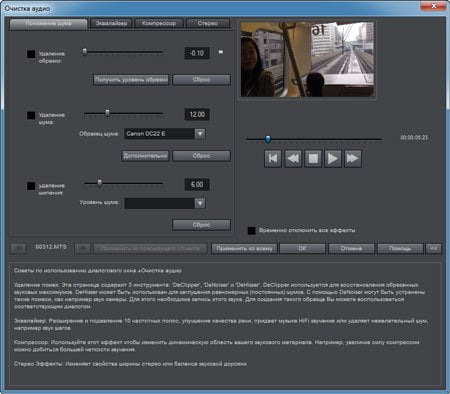Collapse the tips panel with << button
Image resolution: width=450 pixels, height=394 pixels.
pos(433,249)
